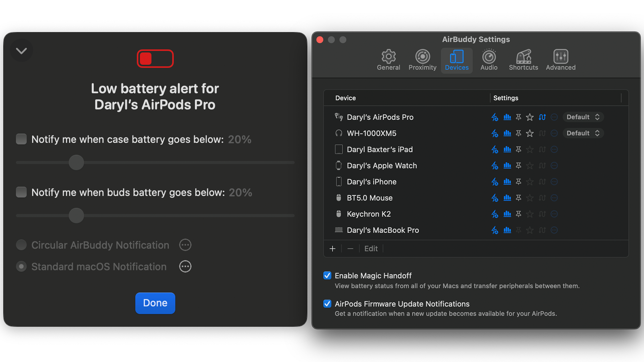The height and width of the screenshot is (362, 644).
Task: Click handoff arrows icon for Daryl's AirPods Pro
Action: 542,117
